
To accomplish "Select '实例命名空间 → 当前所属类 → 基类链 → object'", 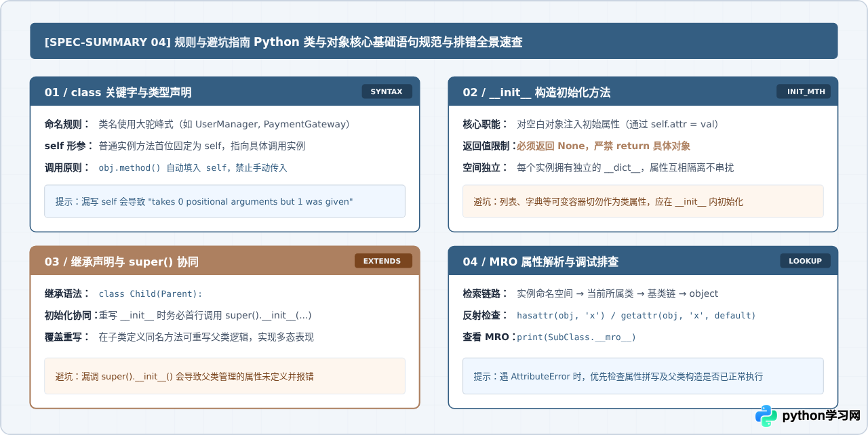I will click(x=617, y=293).
